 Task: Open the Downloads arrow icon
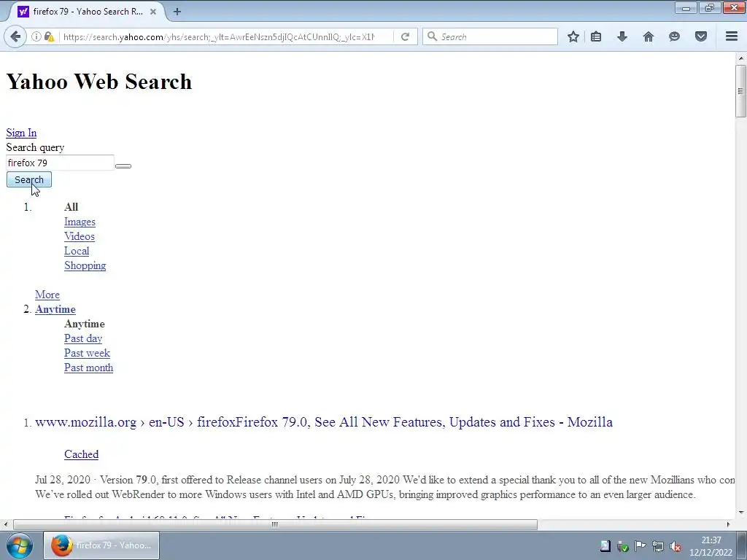pyautogui.click(x=622, y=36)
